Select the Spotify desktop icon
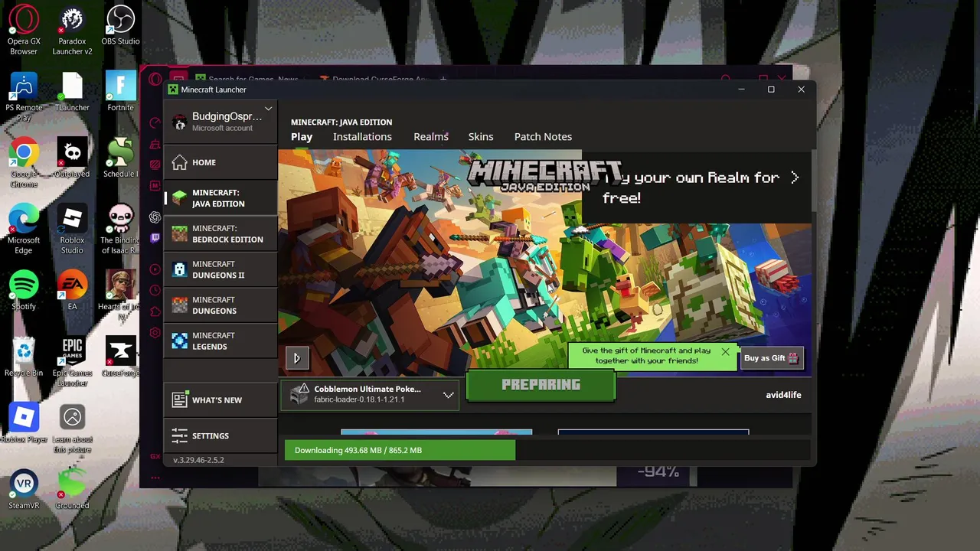Image resolution: width=980 pixels, height=551 pixels. pyautogui.click(x=24, y=291)
